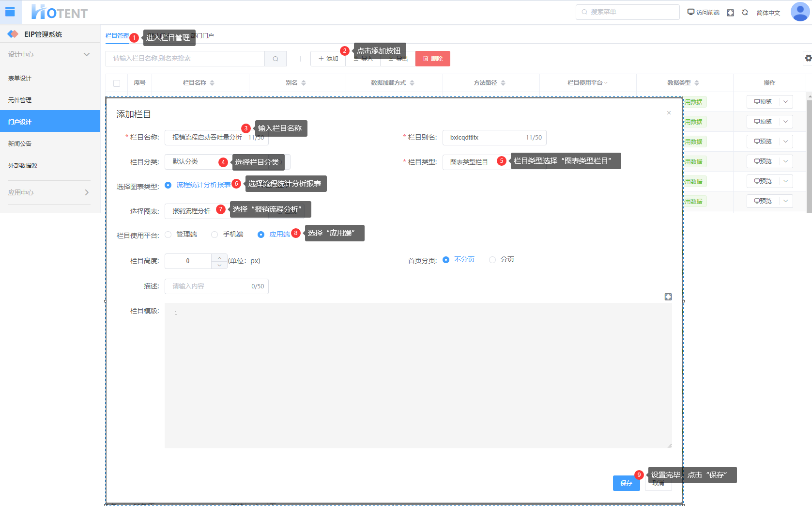Open 表单设计 in the sidebar
Screen dimensions: 812x506
tap(50, 78)
